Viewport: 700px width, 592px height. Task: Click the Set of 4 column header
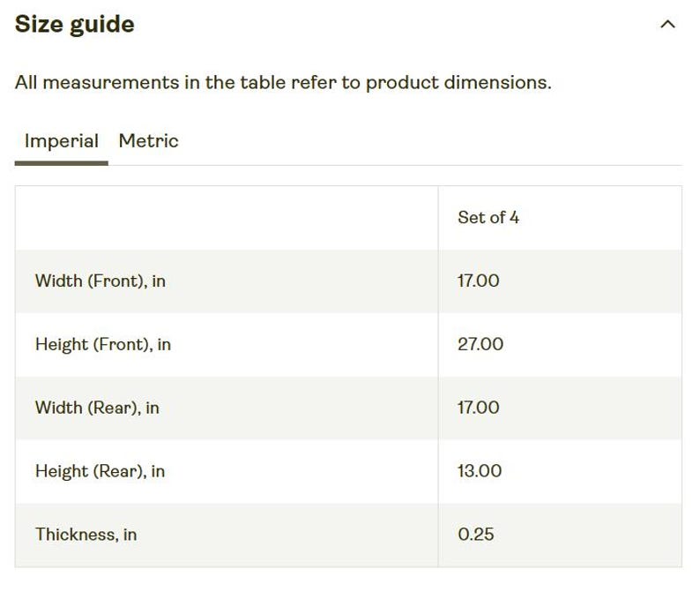pos(488,218)
